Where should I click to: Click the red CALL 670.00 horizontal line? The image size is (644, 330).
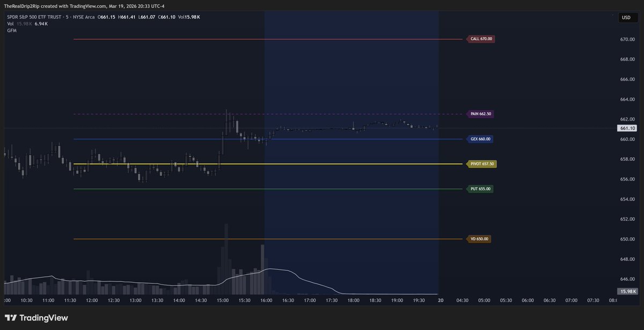point(267,39)
